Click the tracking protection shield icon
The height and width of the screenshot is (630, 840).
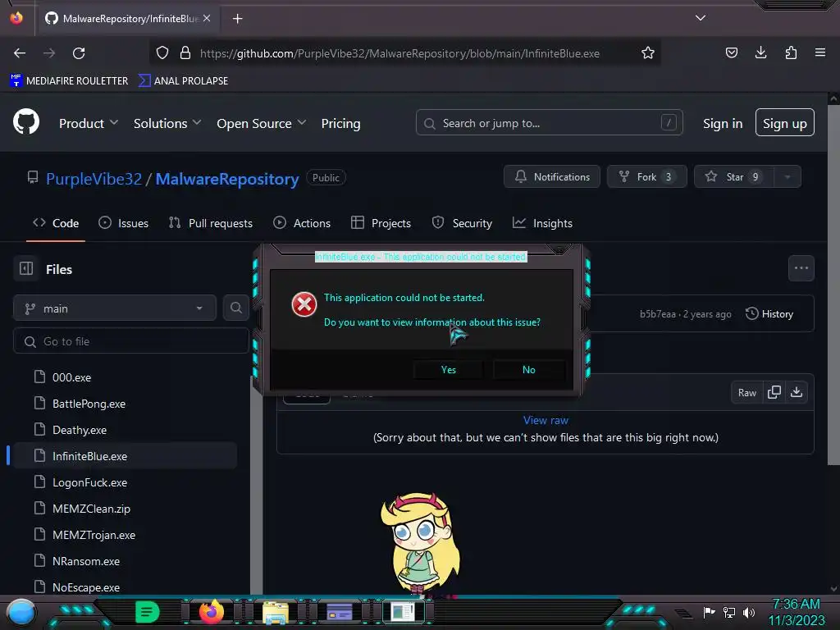tap(162, 53)
